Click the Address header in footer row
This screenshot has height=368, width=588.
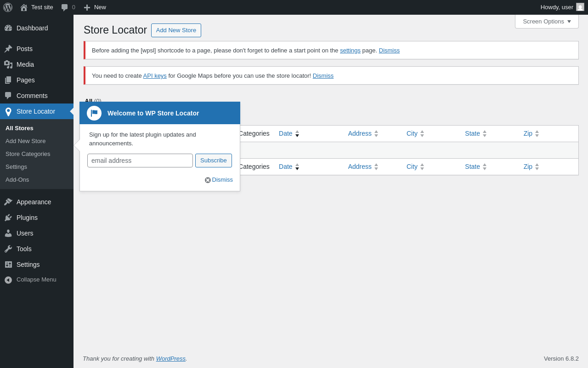tap(360, 167)
